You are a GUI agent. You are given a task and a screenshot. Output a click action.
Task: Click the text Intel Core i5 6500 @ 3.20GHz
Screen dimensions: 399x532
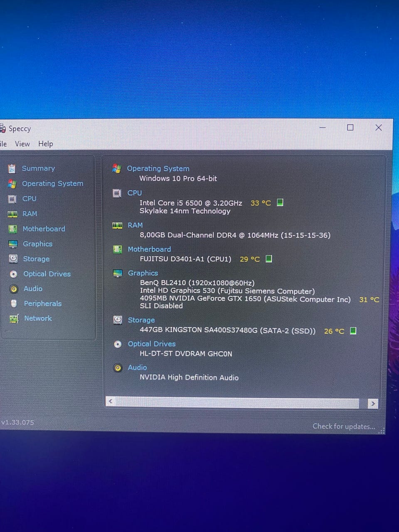pyautogui.click(x=191, y=203)
